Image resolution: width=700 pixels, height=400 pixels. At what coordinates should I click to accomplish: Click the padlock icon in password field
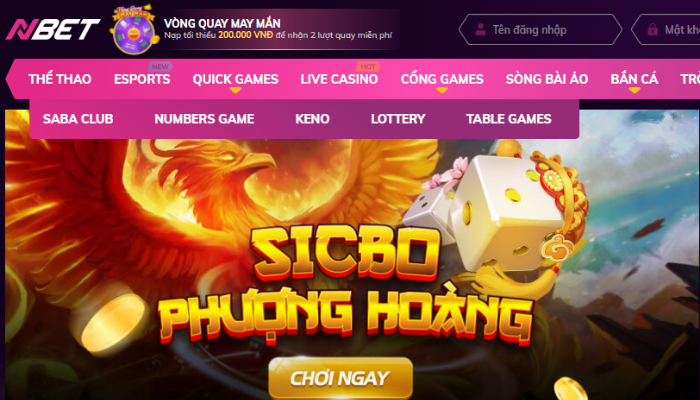click(x=652, y=29)
